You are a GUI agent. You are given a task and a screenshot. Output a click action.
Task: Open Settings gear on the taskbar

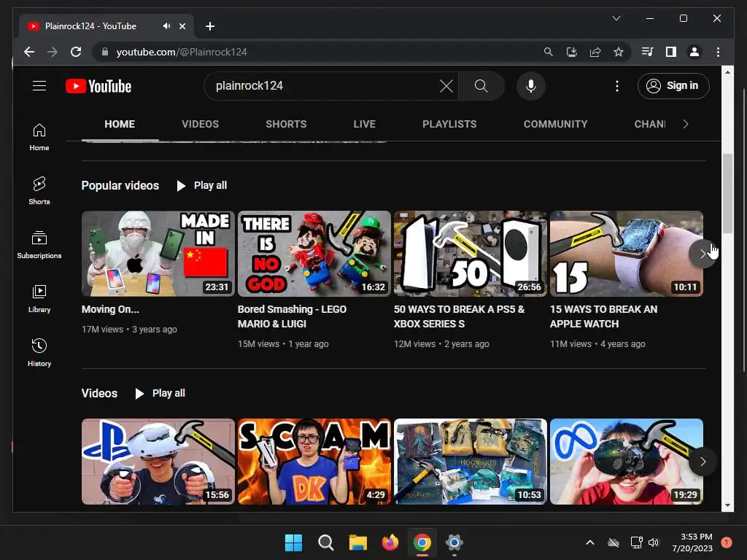pos(454,542)
